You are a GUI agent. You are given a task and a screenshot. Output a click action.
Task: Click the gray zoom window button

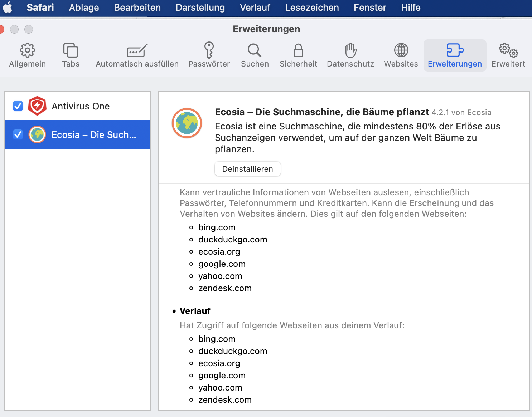click(29, 29)
